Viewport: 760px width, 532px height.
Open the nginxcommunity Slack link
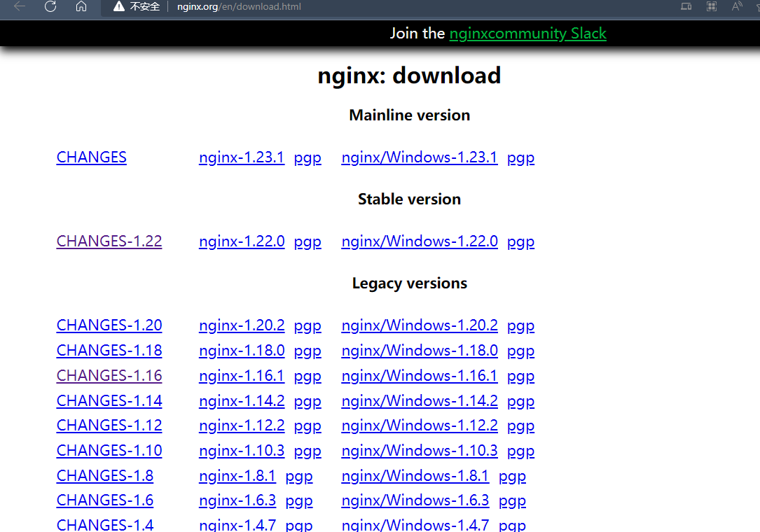tap(528, 34)
